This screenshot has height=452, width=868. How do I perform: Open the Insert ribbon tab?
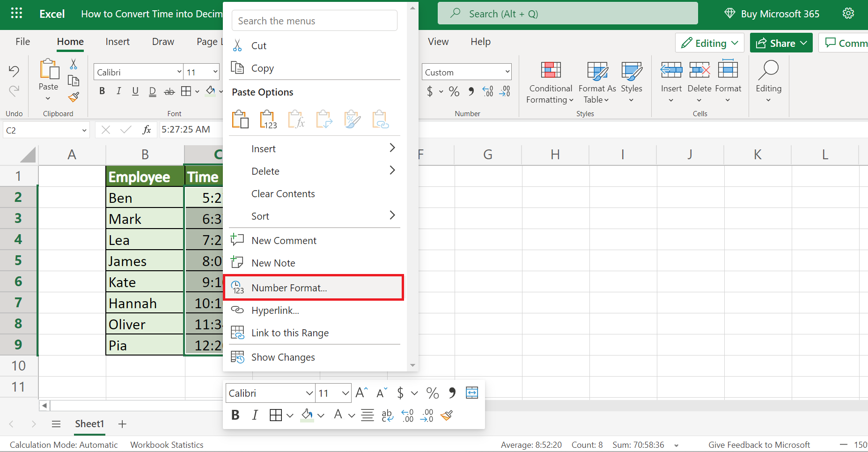(118, 42)
